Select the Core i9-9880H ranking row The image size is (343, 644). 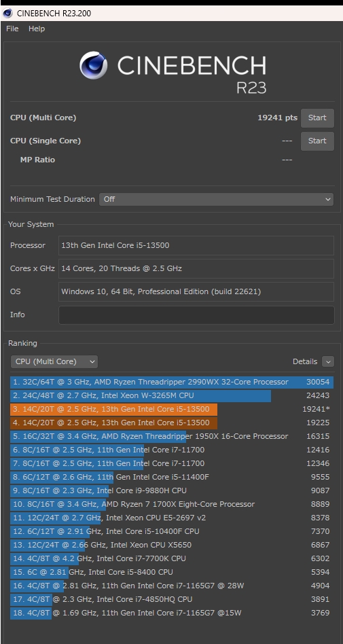coord(172,490)
